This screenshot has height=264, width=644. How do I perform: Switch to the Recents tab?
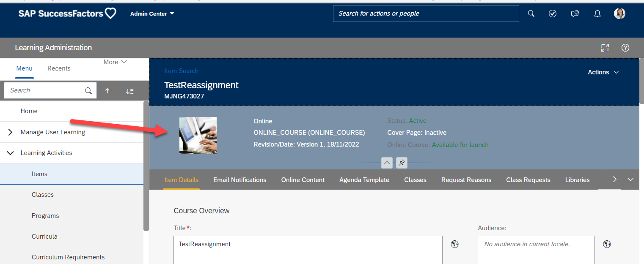(59, 68)
